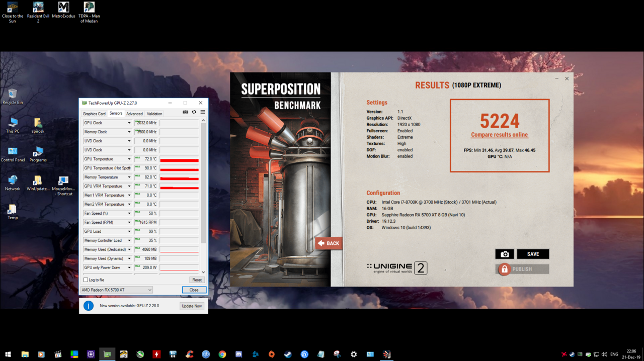644x361 pixels.
Task: Open TDPA Man of Medan shortcut
Action: [89, 12]
